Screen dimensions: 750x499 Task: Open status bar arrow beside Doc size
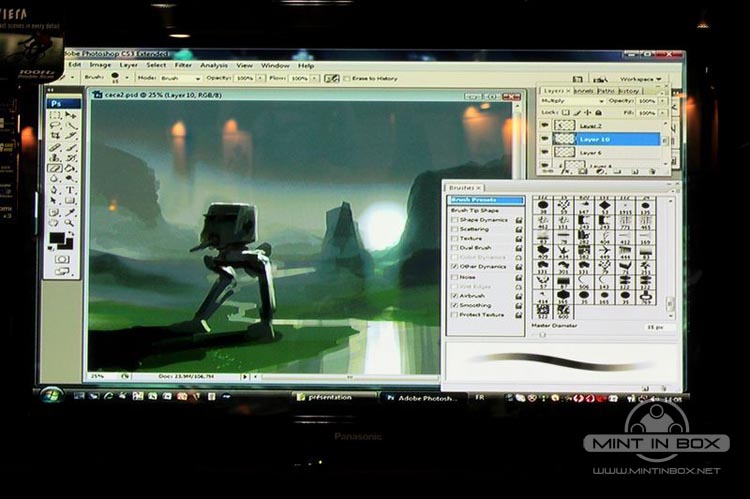244,377
